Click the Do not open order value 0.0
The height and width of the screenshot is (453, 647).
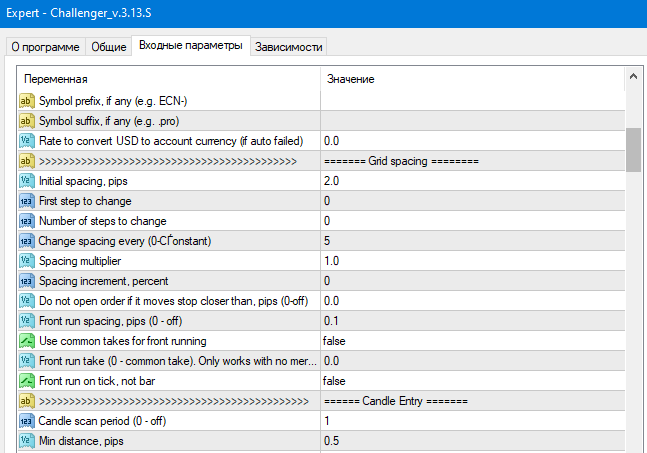coord(331,301)
